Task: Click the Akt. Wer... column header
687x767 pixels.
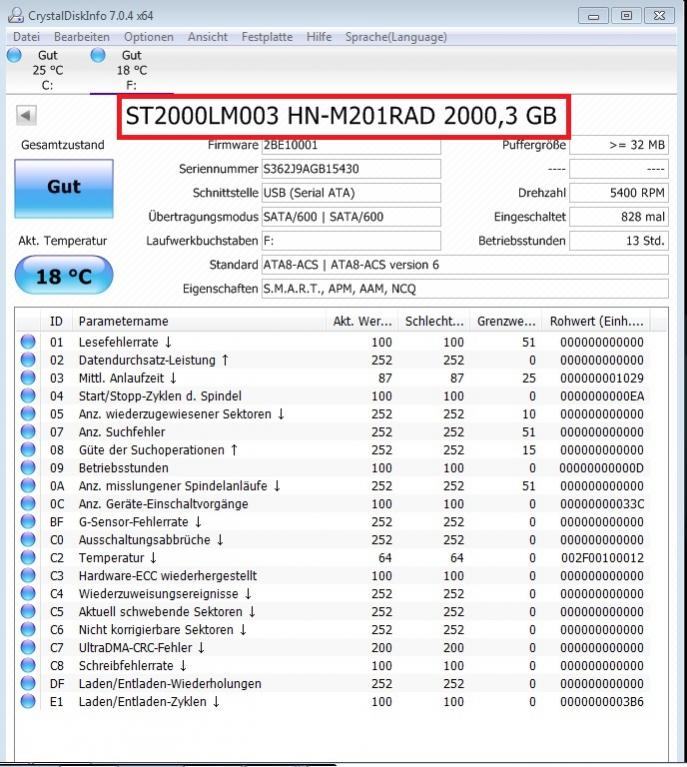Action: [362, 321]
